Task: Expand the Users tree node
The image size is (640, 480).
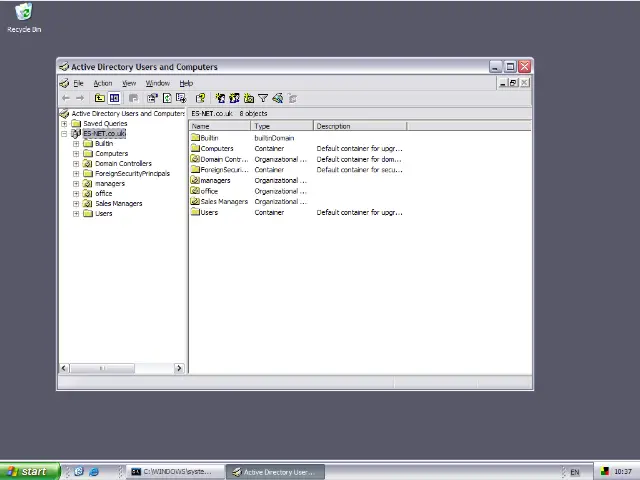Action: 76,213
